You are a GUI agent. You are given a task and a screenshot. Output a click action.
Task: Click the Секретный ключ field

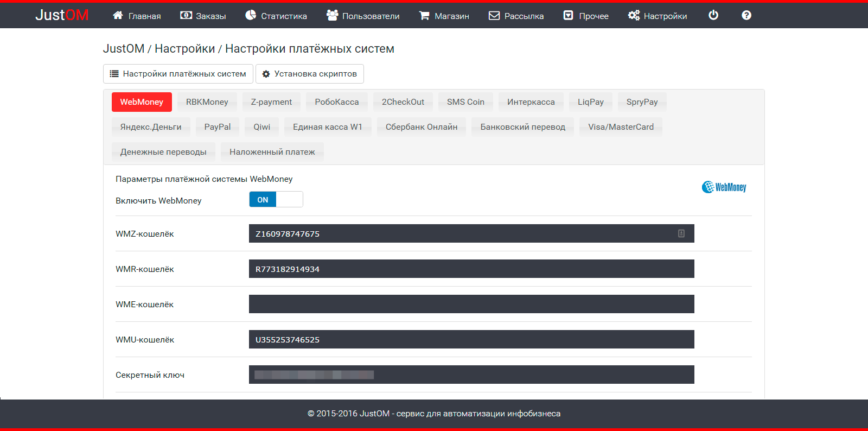click(471, 375)
